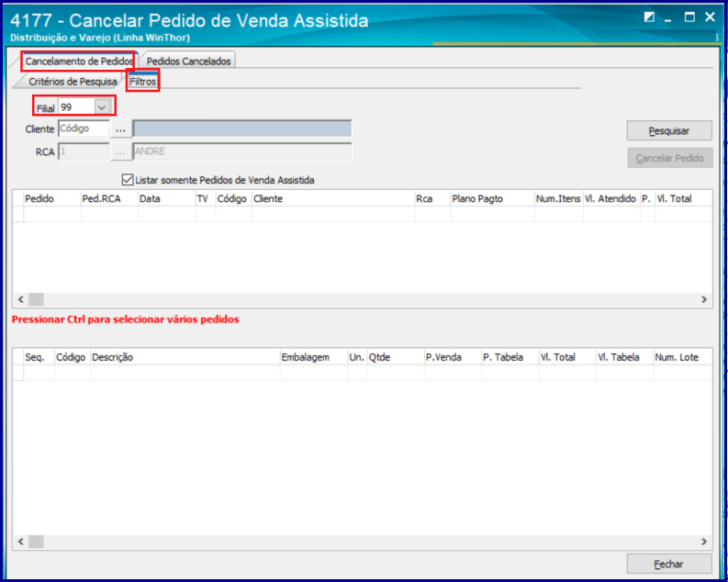
Task: Open the RCA lookup ellipsis button
Action: (120, 151)
